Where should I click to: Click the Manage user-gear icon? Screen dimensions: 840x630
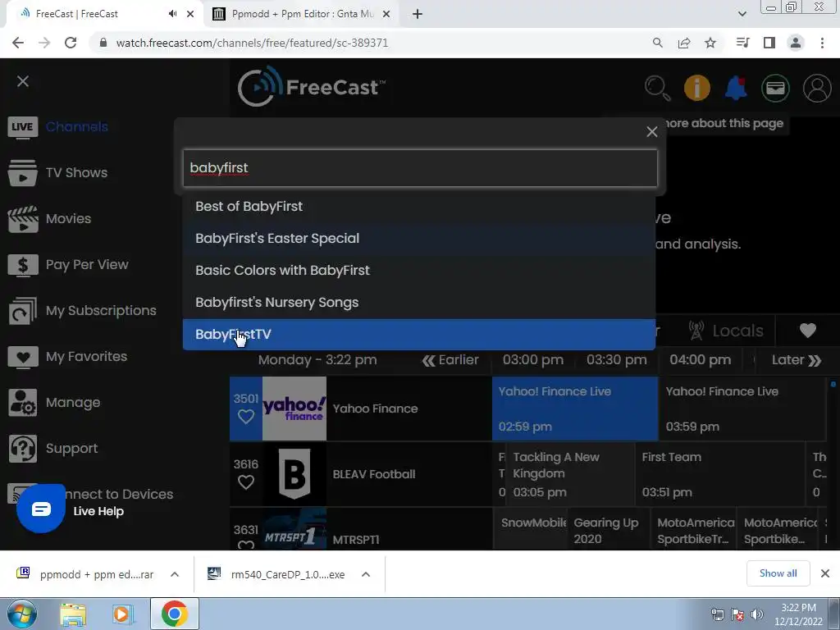tap(22, 403)
